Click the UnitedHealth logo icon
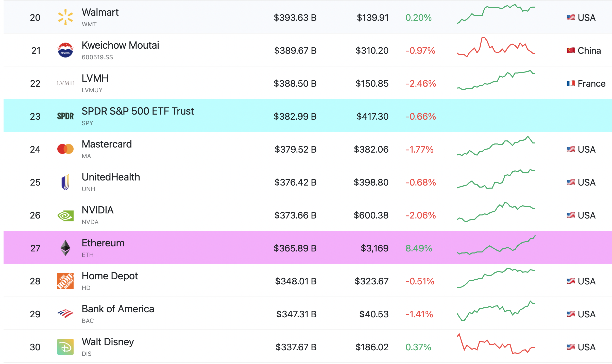The image size is (612, 364). click(65, 182)
